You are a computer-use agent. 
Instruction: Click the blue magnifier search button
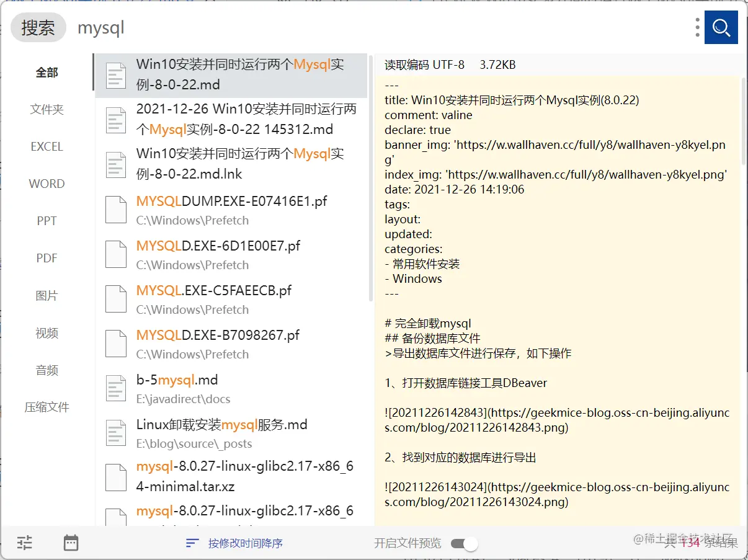pos(721,27)
